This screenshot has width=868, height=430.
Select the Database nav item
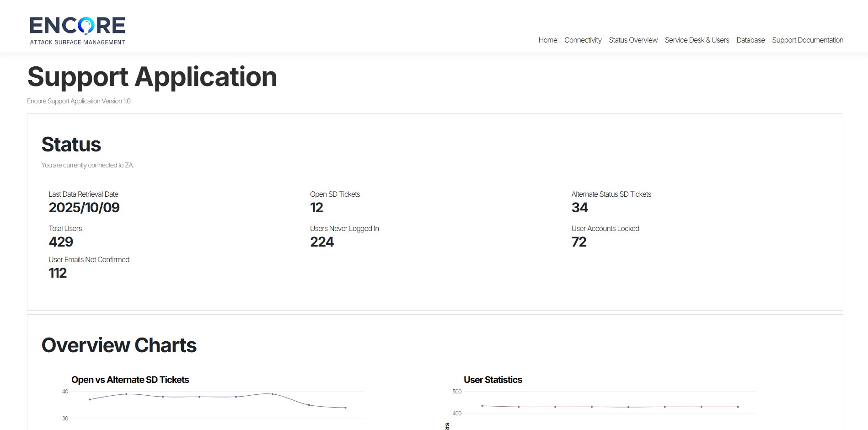click(750, 40)
